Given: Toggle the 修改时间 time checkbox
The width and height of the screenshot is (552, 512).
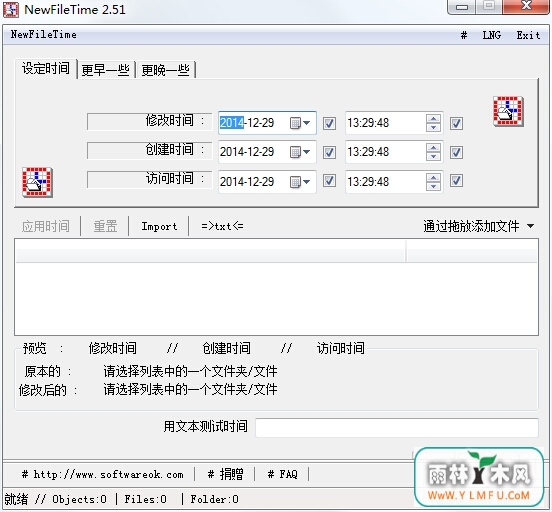Looking at the screenshot, I should [x=456, y=123].
